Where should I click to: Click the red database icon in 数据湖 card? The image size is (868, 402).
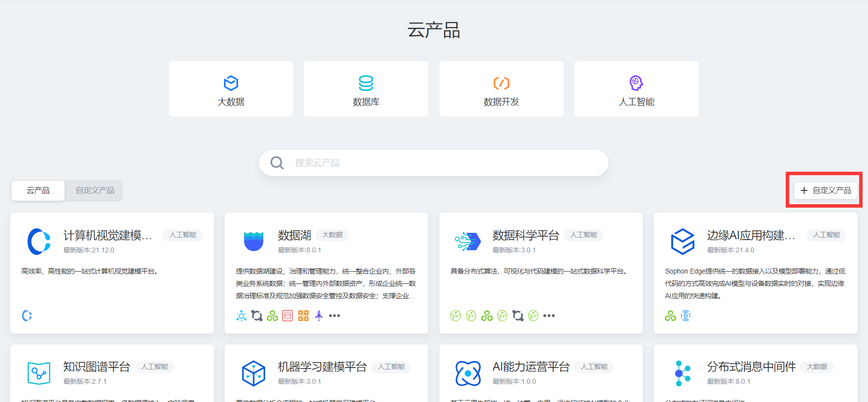pos(288,316)
